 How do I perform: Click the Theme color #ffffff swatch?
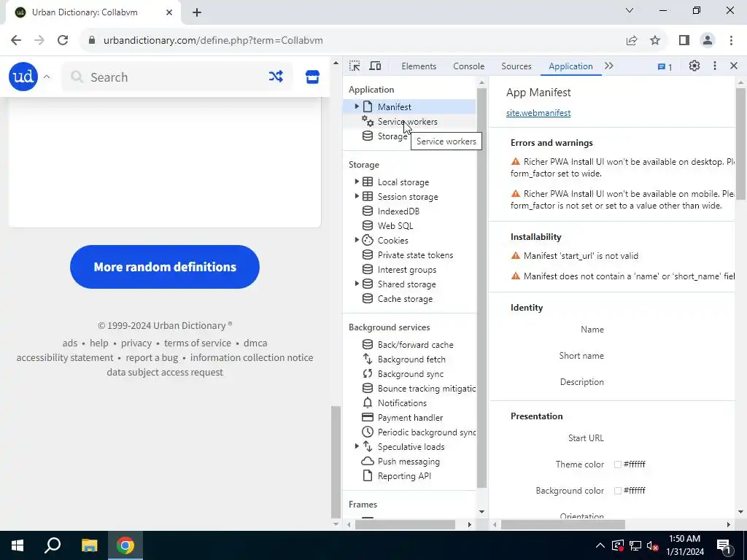618,464
